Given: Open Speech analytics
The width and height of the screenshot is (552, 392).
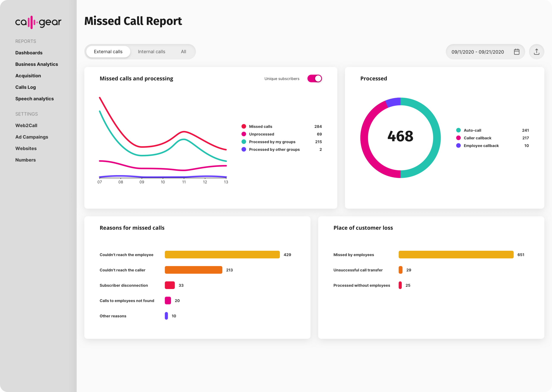Looking at the screenshot, I should coord(34,98).
